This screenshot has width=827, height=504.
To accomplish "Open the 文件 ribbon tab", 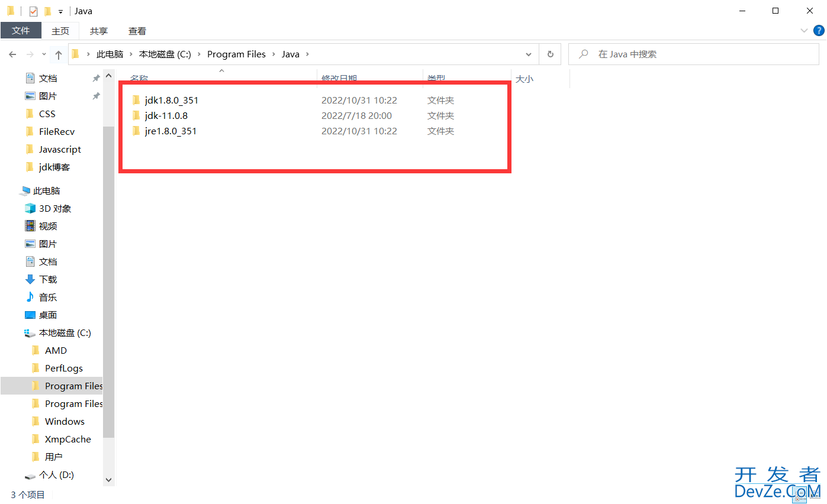I will pyautogui.click(x=21, y=31).
